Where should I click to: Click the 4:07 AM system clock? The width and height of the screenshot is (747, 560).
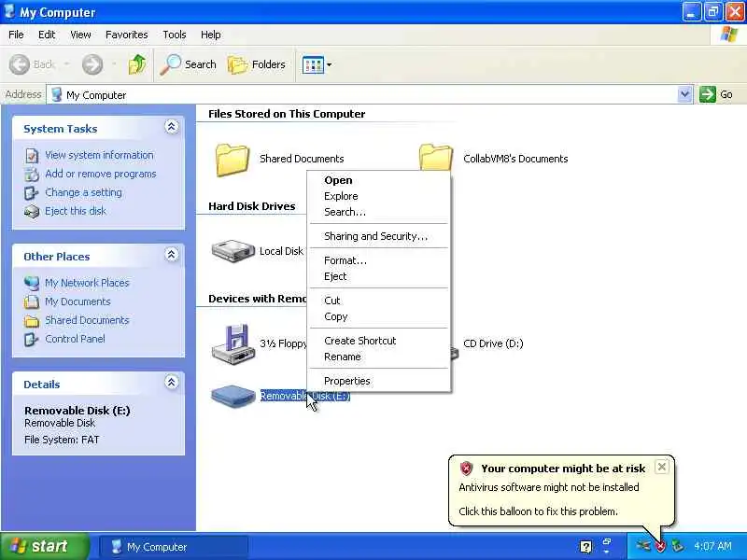[712, 546]
